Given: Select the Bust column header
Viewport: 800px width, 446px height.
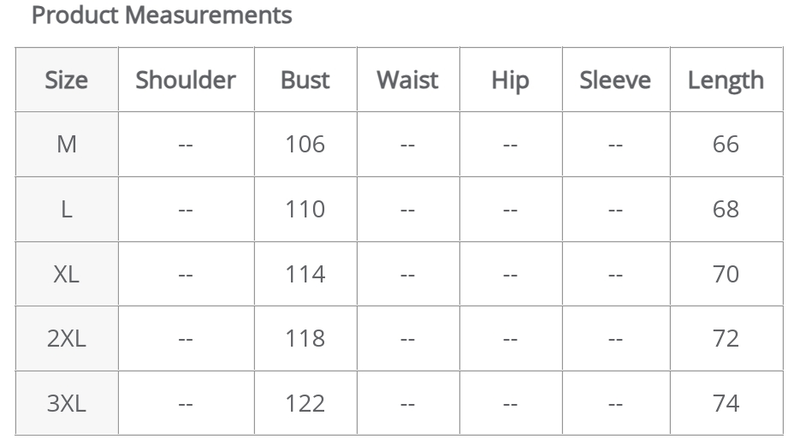Looking at the screenshot, I should coord(305,80).
